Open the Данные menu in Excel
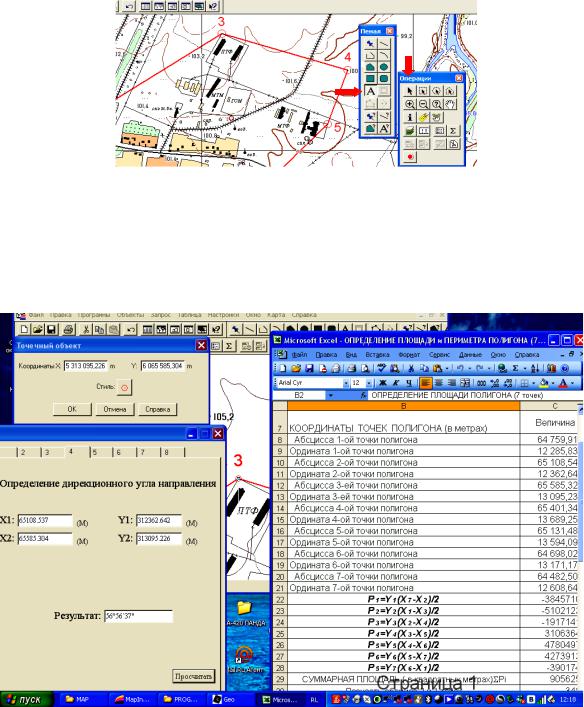The image size is (584, 707). tap(470, 355)
